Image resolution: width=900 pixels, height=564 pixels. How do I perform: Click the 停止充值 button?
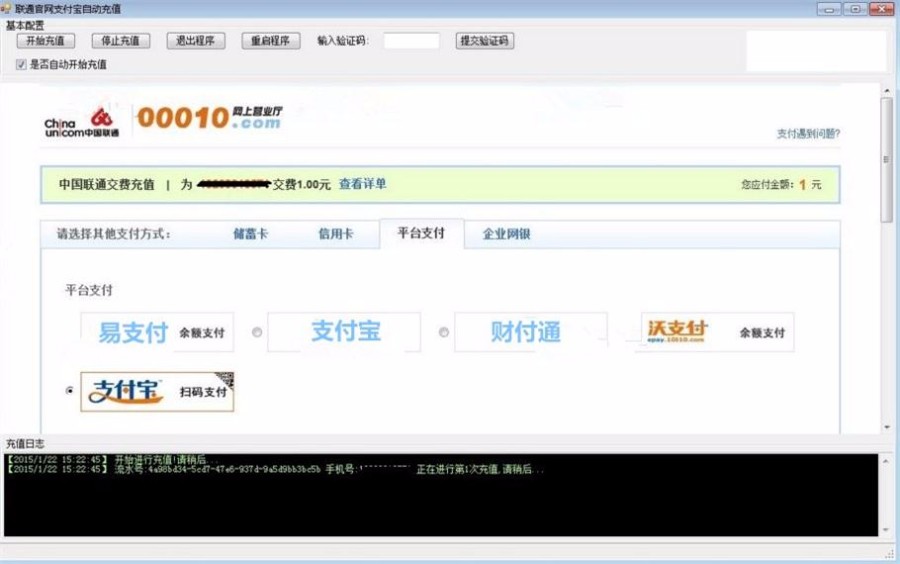point(121,41)
